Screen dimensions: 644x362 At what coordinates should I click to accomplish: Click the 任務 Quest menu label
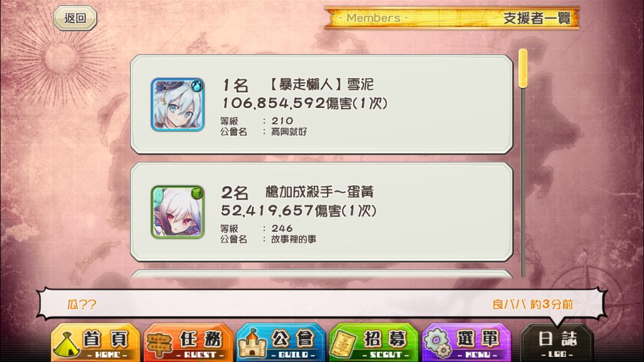point(201,339)
